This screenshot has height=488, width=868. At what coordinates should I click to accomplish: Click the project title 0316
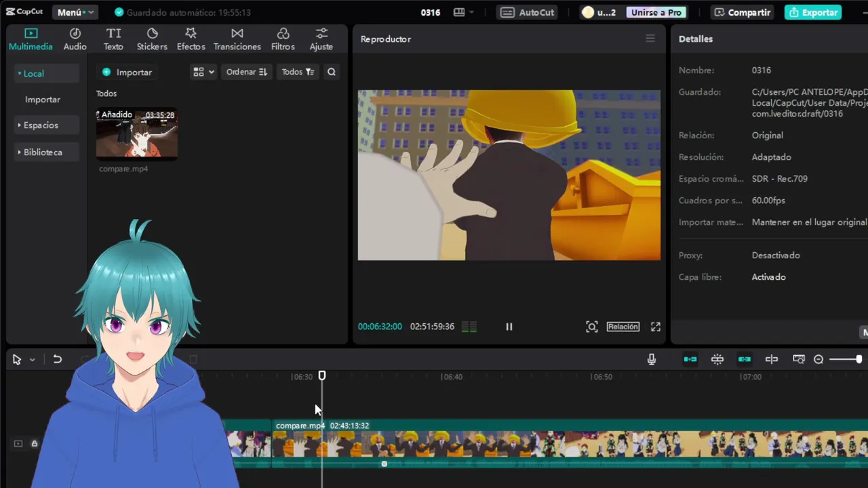[431, 12]
